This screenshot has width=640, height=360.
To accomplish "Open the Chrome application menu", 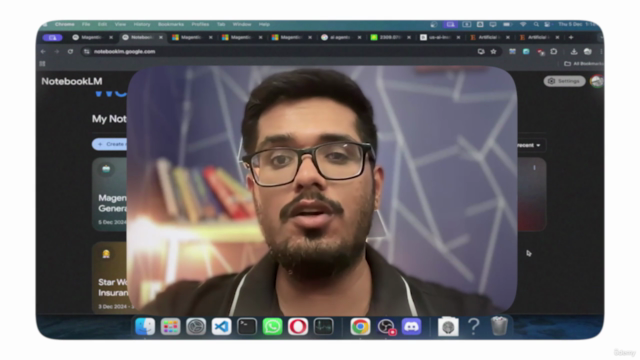I will [x=64, y=24].
